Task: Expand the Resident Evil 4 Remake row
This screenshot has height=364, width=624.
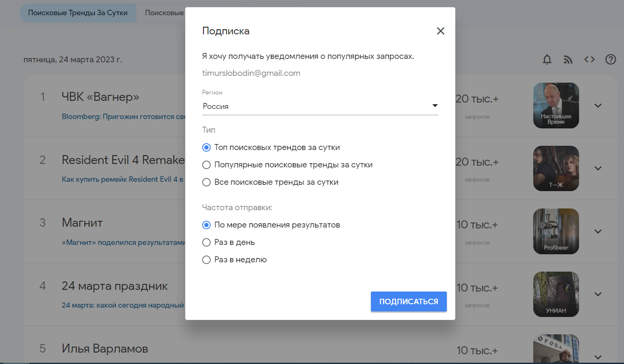Action: 598,168
